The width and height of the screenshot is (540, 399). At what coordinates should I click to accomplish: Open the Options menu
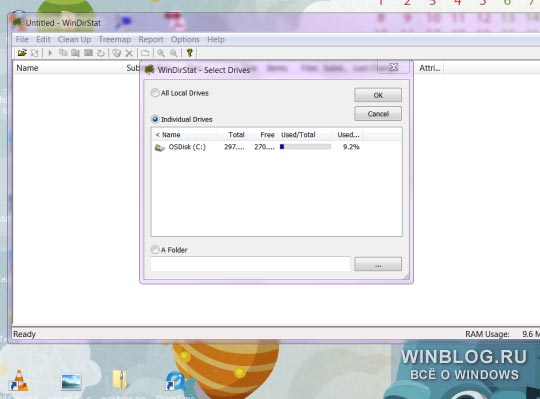185,40
